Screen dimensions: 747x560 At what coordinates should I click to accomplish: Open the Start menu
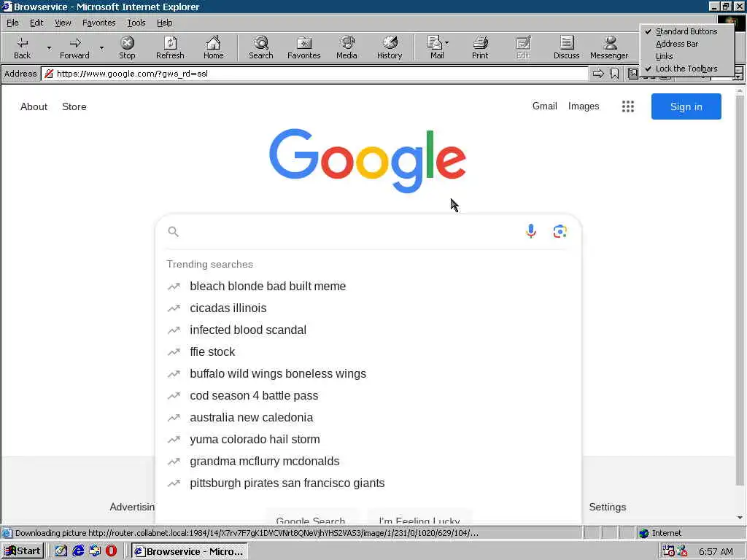pos(23,551)
